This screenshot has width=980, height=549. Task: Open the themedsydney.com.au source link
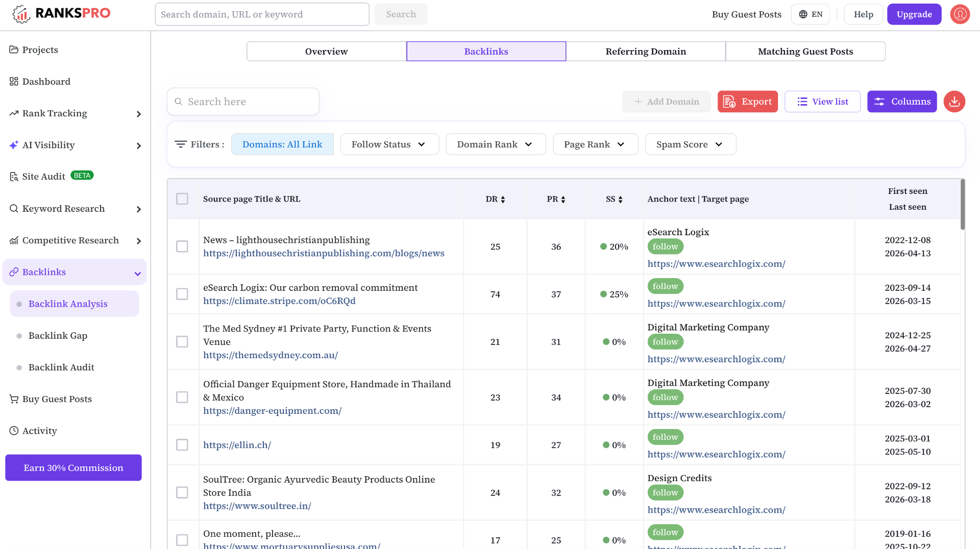[x=271, y=355]
